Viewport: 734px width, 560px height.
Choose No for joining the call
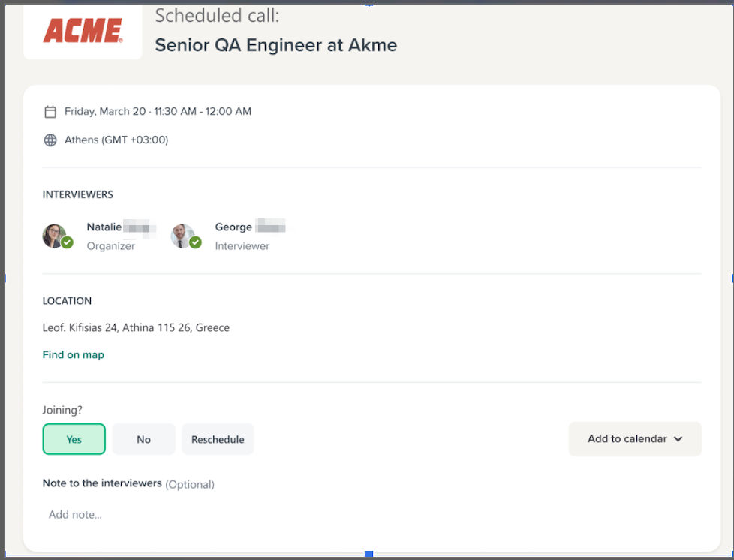(143, 439)
